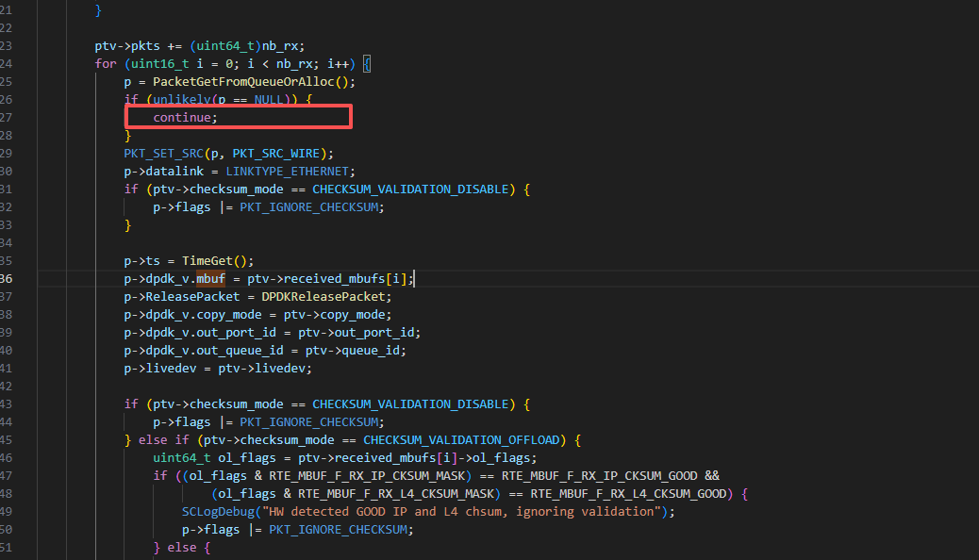Click 'PacketGetFromQueueOrAlloc' function call
Image resolution: width=979 pixels, height=560 pixels.
tap(243, 82)
